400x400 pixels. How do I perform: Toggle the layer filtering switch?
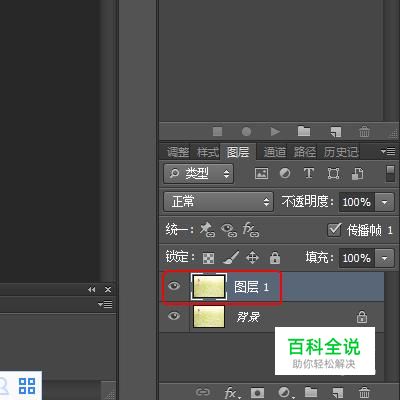click(x=390, y=174)
